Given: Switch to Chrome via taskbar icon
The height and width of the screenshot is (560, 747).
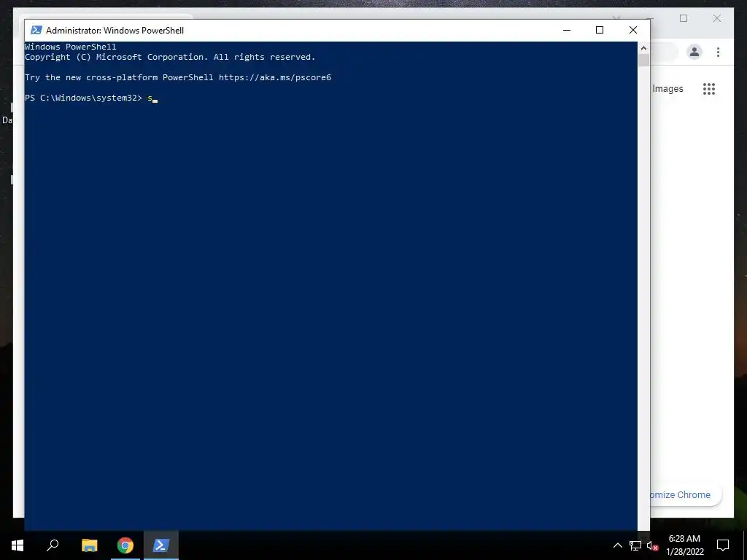Looking at the screenshot, I should pos(125,545).
